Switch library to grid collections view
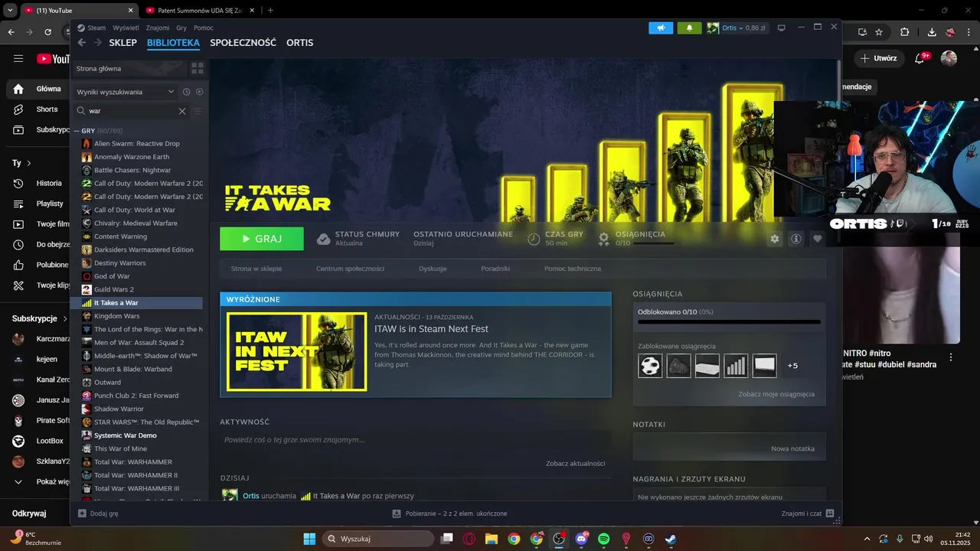Screen dimensions: 980x551 coord(198,68)
